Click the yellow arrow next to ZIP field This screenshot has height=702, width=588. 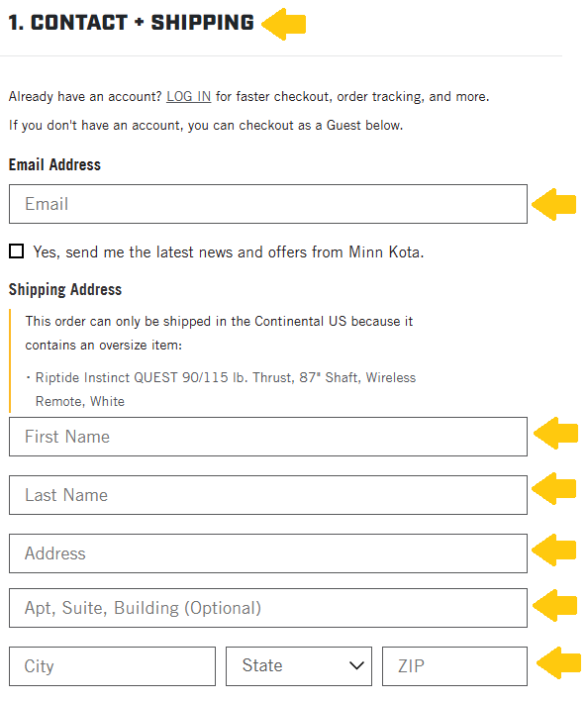(x=558, y=662)
